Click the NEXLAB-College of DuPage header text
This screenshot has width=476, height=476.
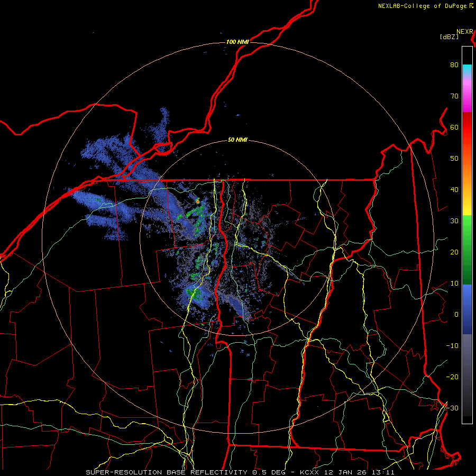pos(422,6)
